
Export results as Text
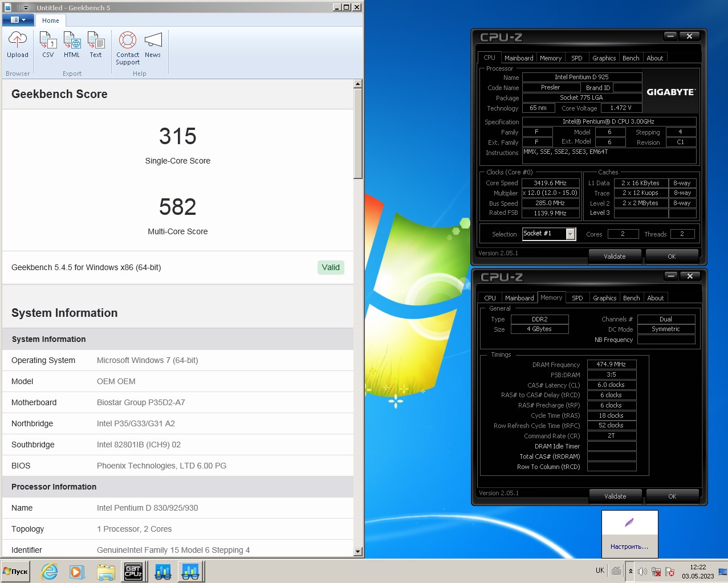pyautogui.click(x=96, y=45)
